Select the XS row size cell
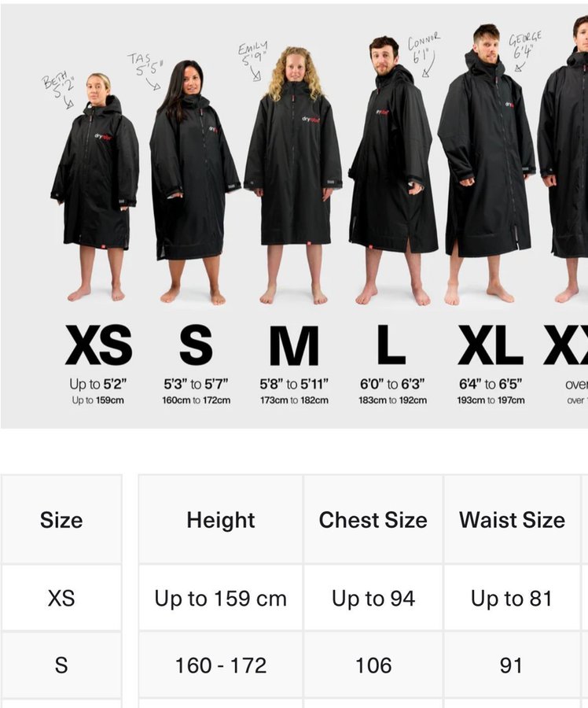 pos(61,598)
